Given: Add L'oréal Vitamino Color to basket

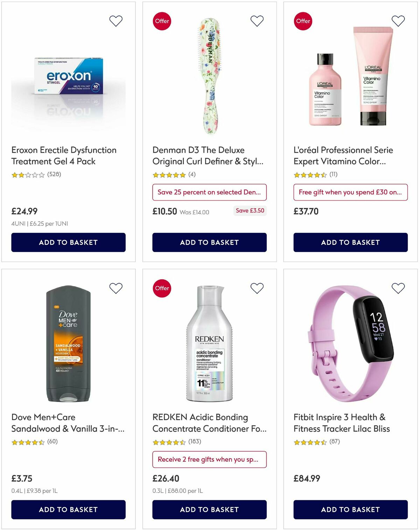Looking at the screenshot, I should [350, 242].
